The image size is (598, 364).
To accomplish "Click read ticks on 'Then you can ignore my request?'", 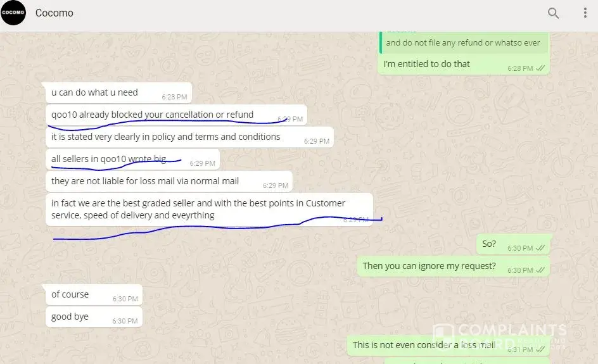I will (540, 270).
